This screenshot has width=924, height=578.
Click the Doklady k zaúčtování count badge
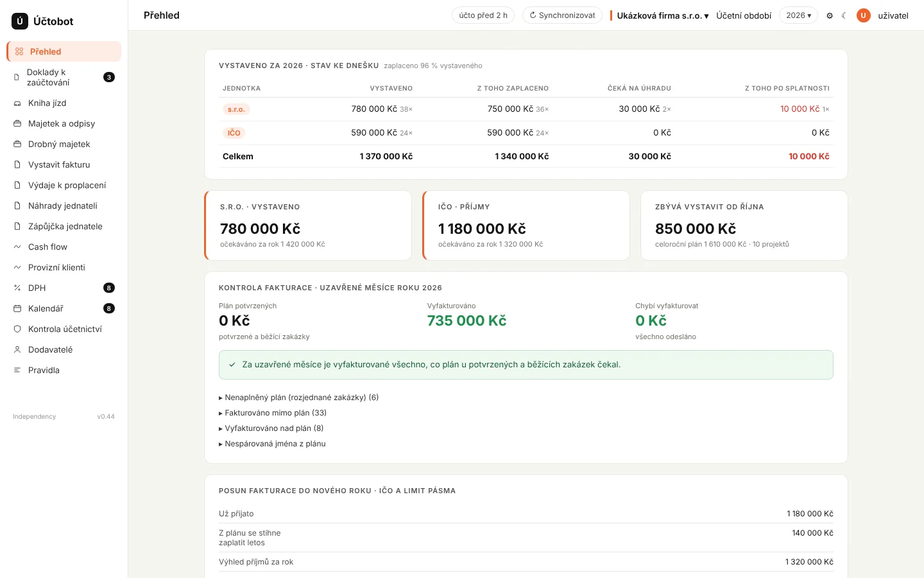point(109,77)
